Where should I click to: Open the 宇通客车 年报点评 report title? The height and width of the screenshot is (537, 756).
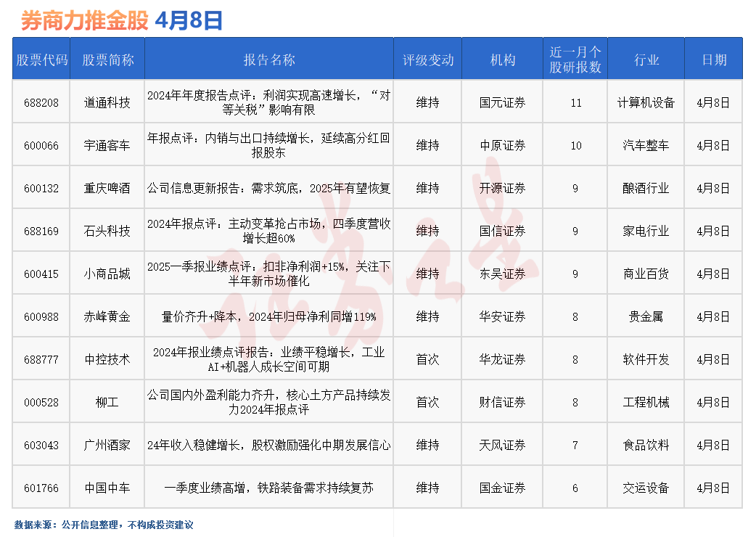[x=268, y=146]
